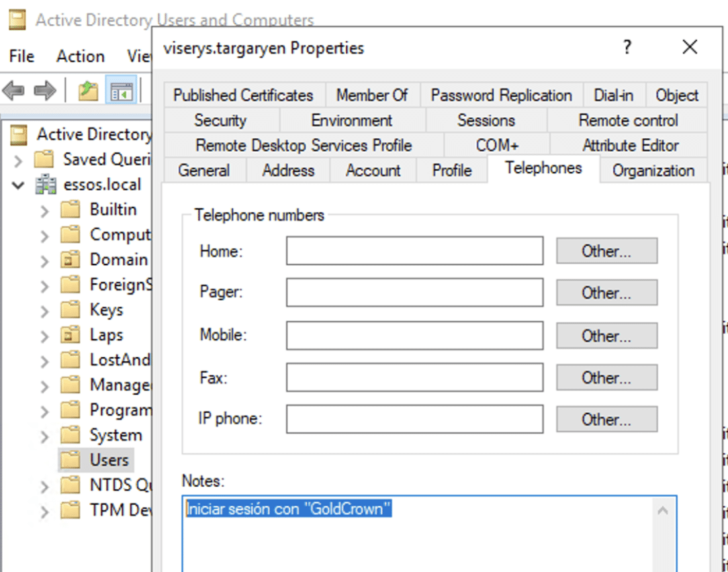Viewport: 728px width, 572px height.
Task: Click Other button next to Home
Action: click(606, 251)
